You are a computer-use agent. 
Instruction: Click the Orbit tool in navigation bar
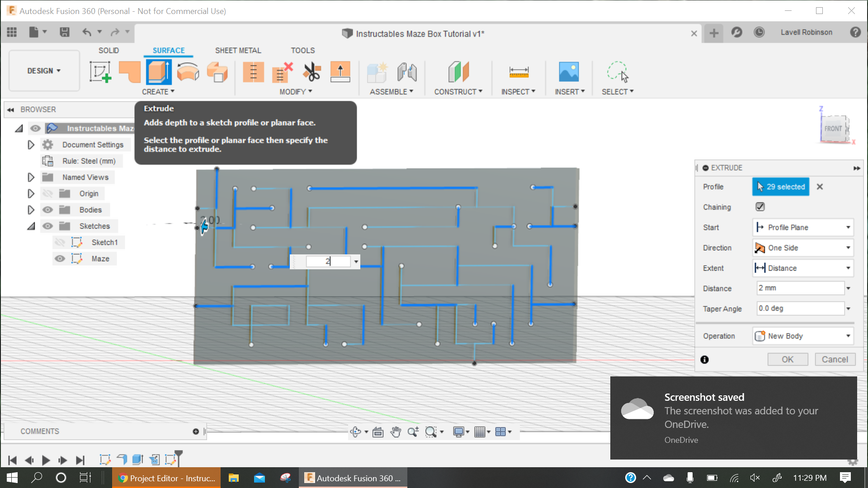356,432
